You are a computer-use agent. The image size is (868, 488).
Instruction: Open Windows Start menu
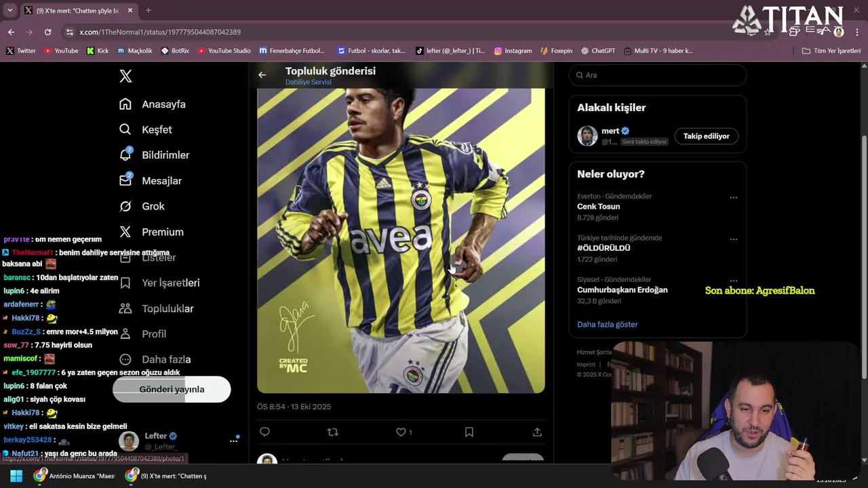pos(16,476)
